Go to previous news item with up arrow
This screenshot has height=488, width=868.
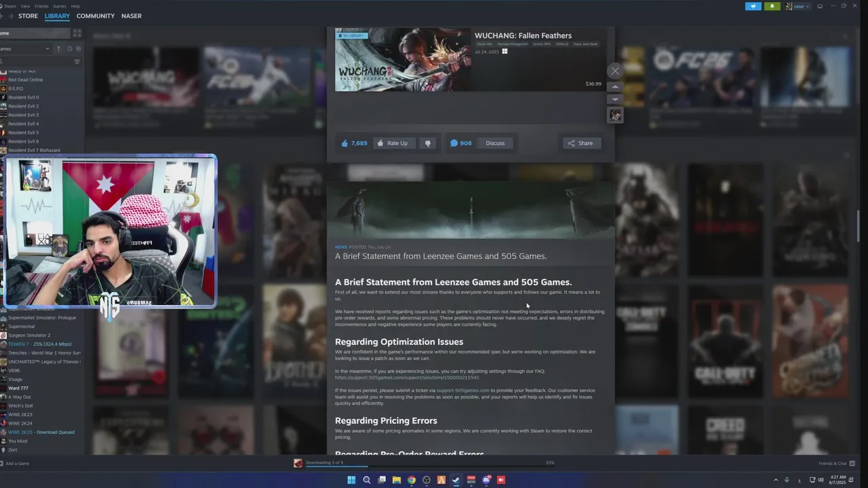615,87
